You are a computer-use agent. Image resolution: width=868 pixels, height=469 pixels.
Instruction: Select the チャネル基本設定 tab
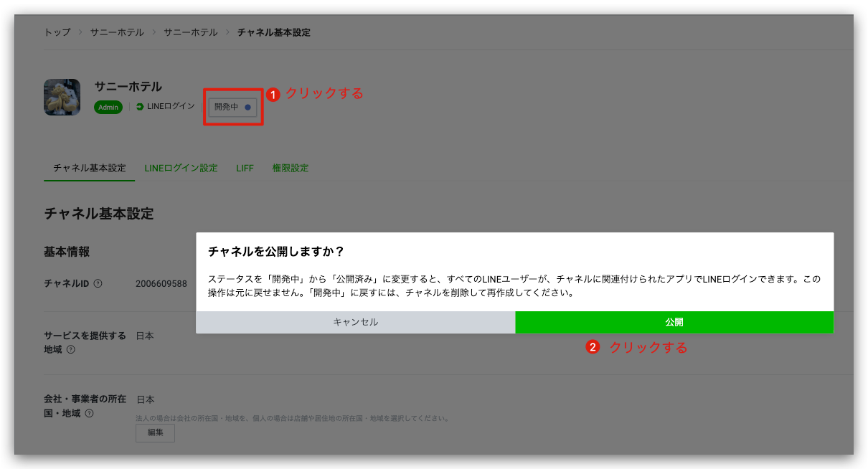click(90, 168)
